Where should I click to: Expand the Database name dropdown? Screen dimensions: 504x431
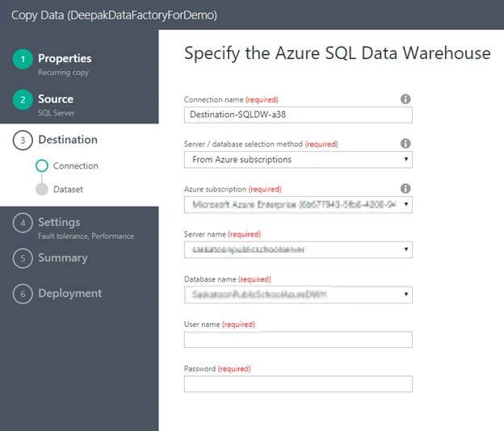[298, 295]
